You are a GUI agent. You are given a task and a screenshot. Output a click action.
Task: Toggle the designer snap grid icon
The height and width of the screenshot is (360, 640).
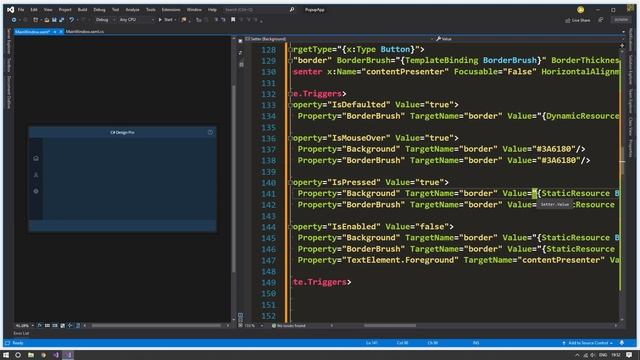coord(47,326)
